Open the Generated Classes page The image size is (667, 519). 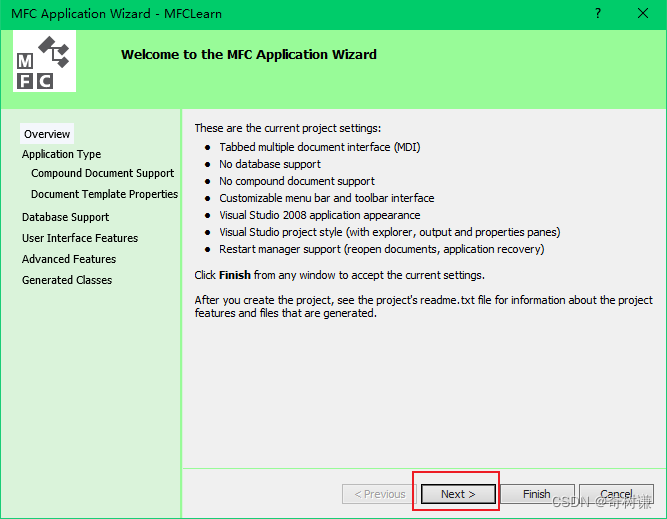pyautogui.click(x=67, y=280)
